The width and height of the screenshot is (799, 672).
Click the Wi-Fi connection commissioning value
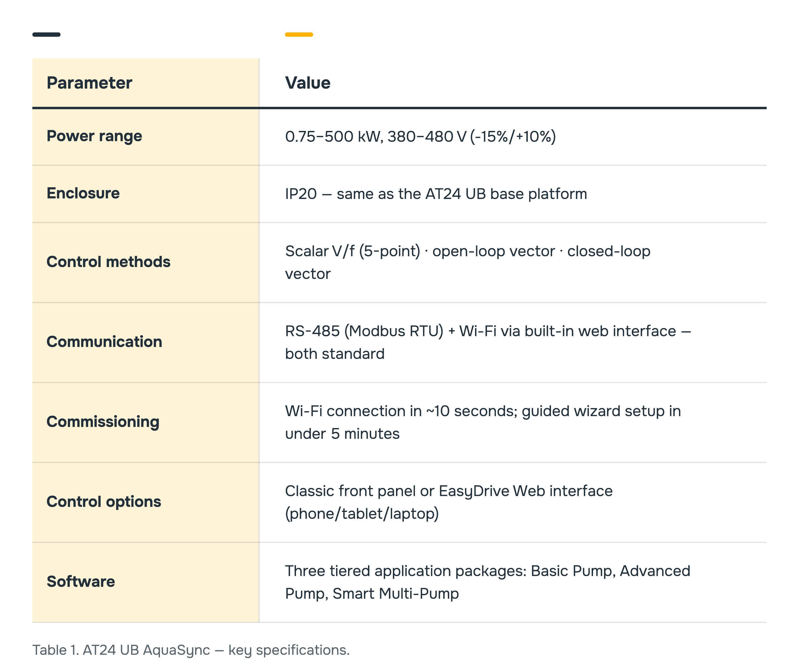point(483,423)
